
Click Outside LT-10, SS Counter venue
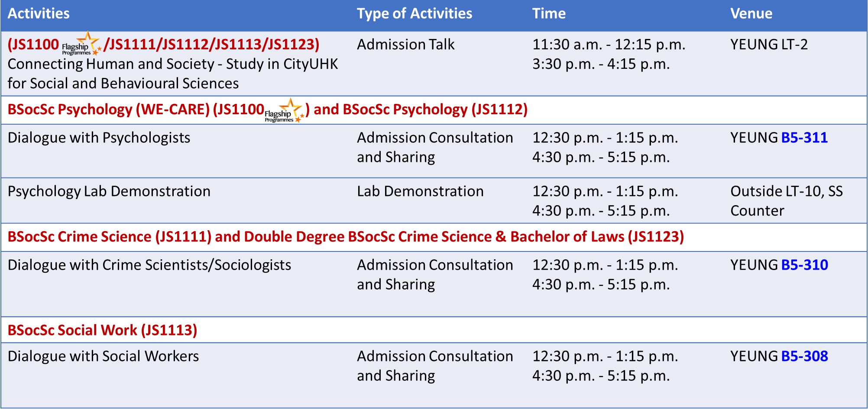(786, 200)
